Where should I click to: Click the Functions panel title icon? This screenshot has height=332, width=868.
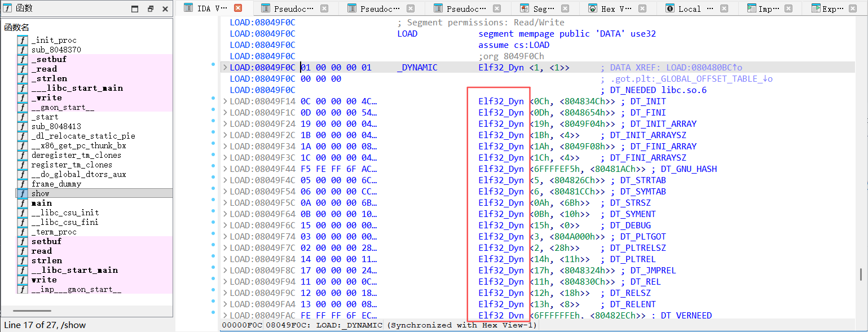(x=8, y=8)
